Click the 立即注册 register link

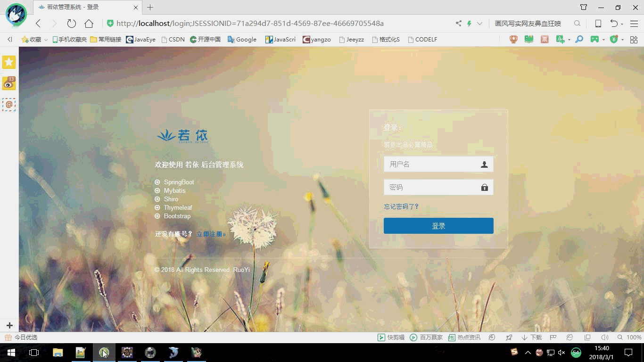tap(211, 234)
